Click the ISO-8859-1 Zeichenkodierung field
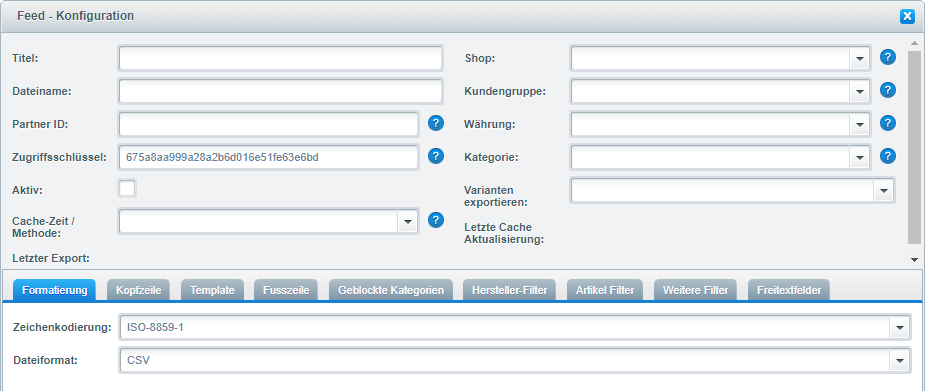This screenshot has width=925, height=391. pos(504,327)
